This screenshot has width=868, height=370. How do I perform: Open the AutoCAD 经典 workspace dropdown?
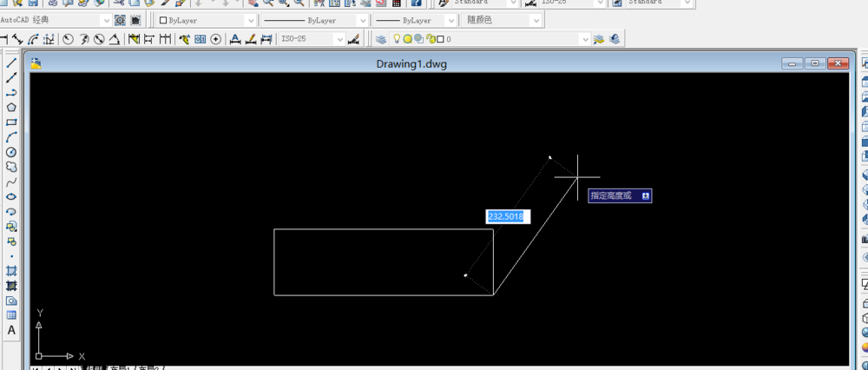(x=56, y=21)
